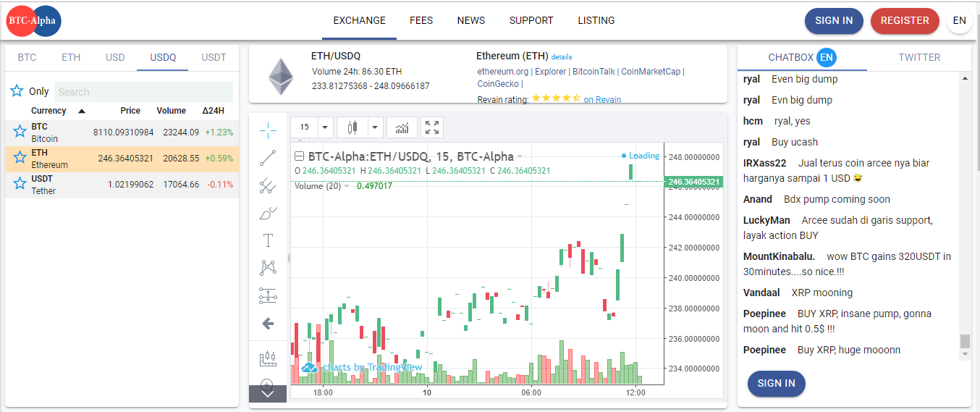Favorite the ETH Ethereum row star
This screenshot has height=412, width=980.
[20, 159]
